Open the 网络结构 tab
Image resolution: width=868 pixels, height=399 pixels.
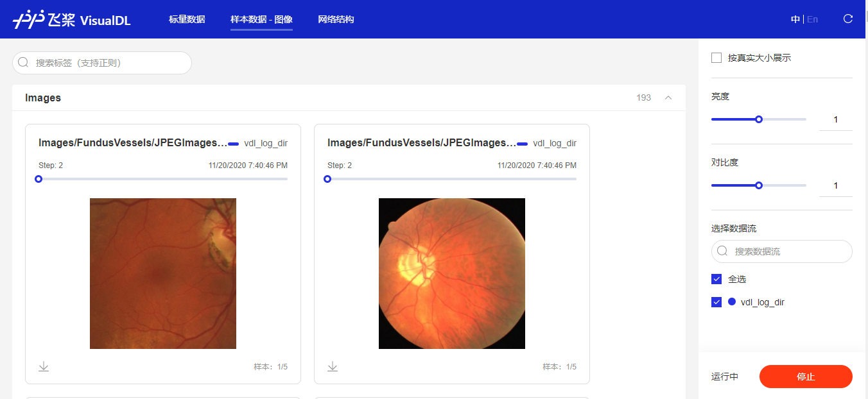click(x=336, y=20)
